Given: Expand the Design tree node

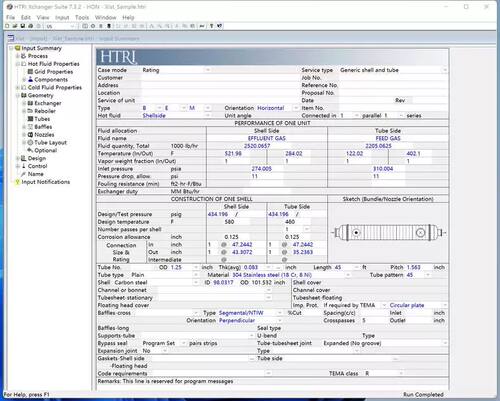Looking at the screenshot, I should pos(17,158).
